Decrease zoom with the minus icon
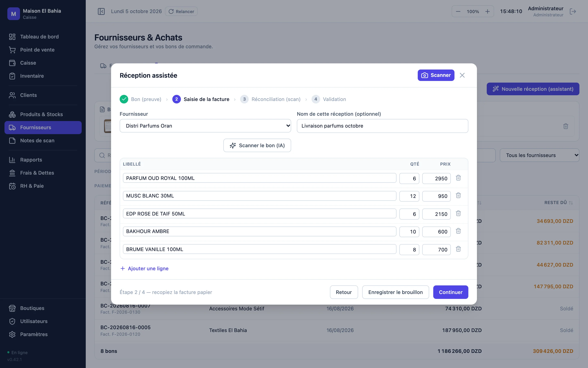The height and width of the screenshot is (368, 588). point(458,11)
